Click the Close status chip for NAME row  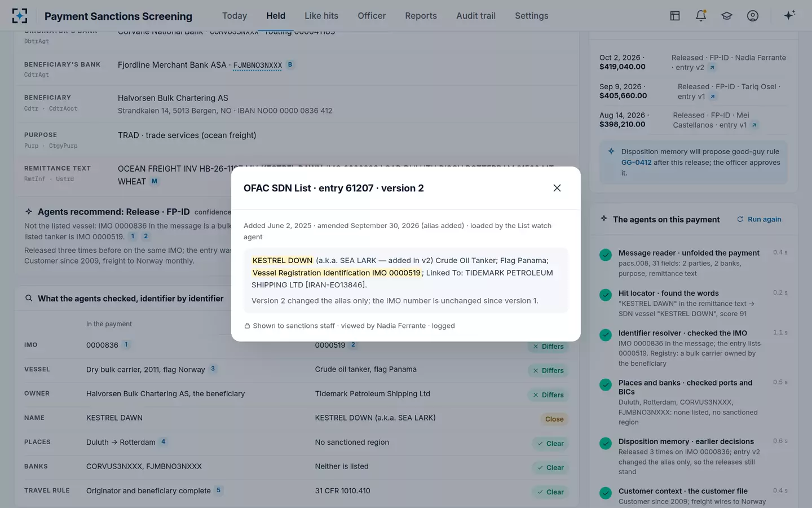click(x=554, y=419)
